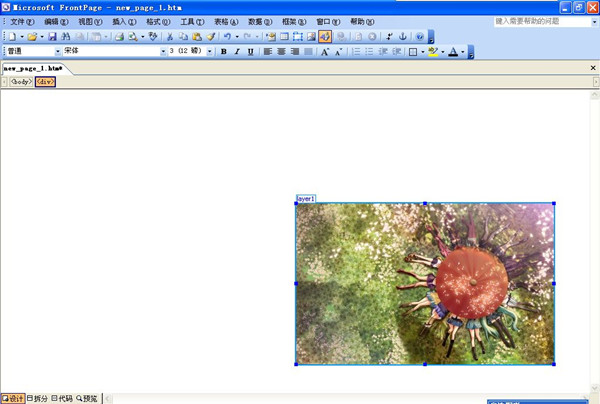600x404 pixels.
Task: Expand the Open file dropdown arrow
Action: tap(42, 37)
